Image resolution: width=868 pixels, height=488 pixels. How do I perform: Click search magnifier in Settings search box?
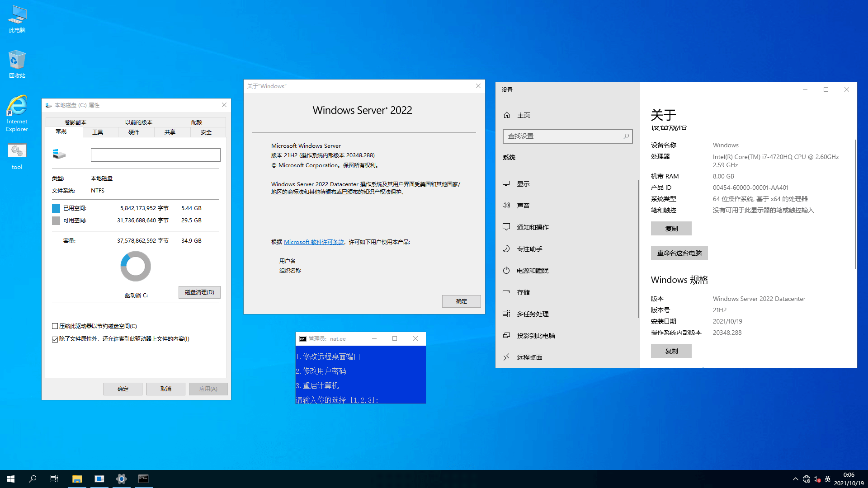pos(626,136)
